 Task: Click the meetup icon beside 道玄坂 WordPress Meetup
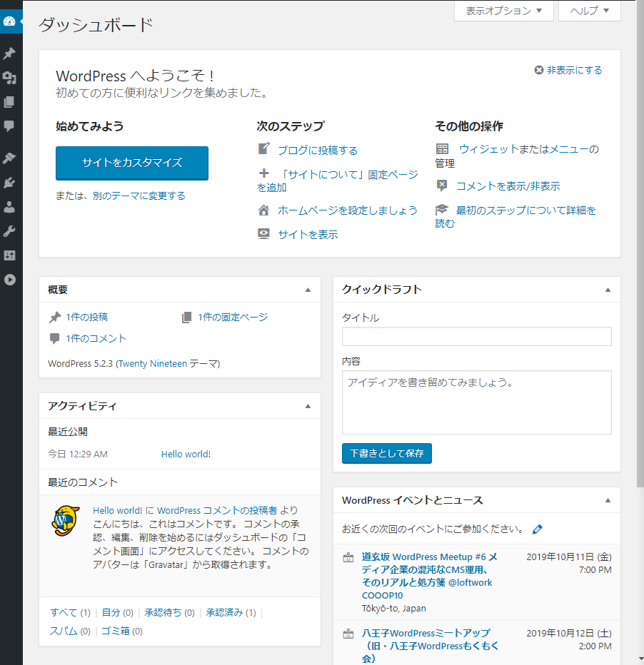348,557
